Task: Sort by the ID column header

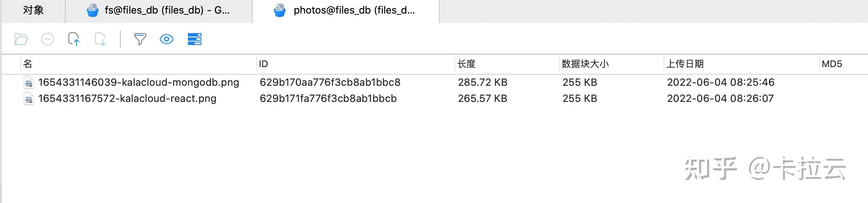Action: pyautogui.click(x=264, y=64)
